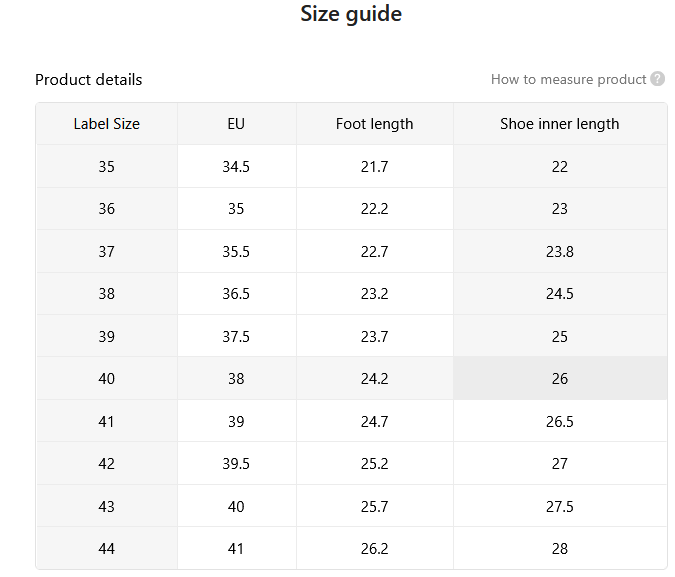The height and width of the screenshot is (577, 675).
Task: Select shoe inner length 27.5 cell
Action: [560, 506]
